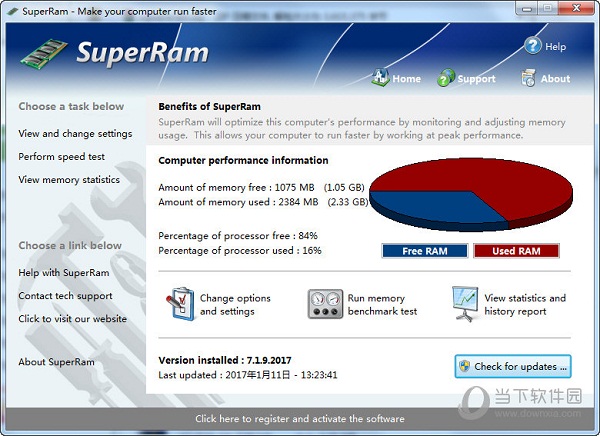Click the clipboard checklist options icon

pos(180,304)
